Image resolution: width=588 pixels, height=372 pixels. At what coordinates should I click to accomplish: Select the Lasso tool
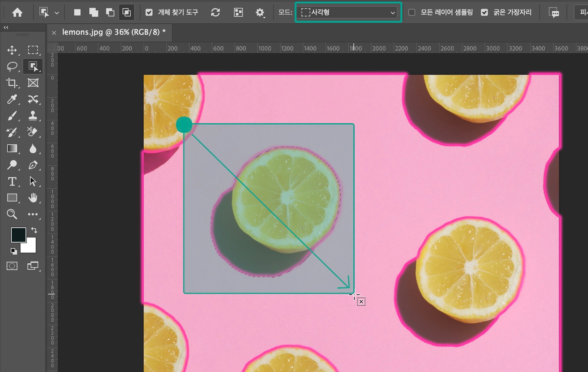pyautogui.click(x=12, y=66)
